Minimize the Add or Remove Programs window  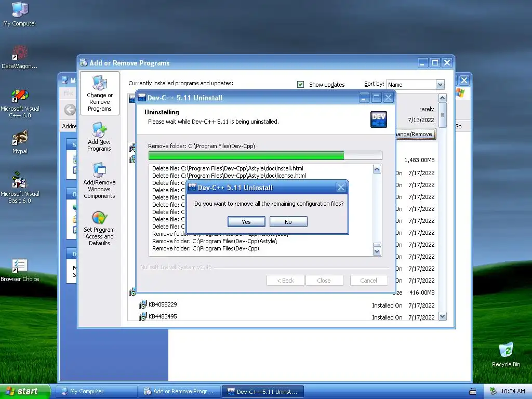pyautogui.click(x=422, y=63)
